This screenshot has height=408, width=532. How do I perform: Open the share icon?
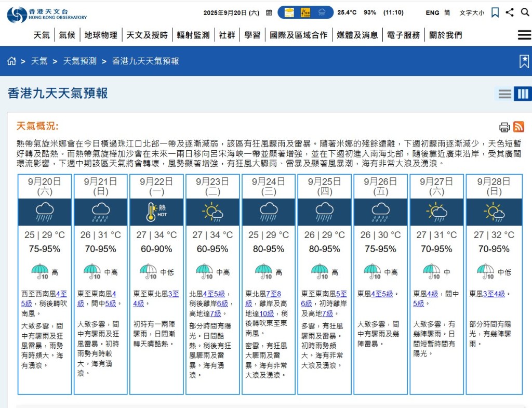coord(510,12)
